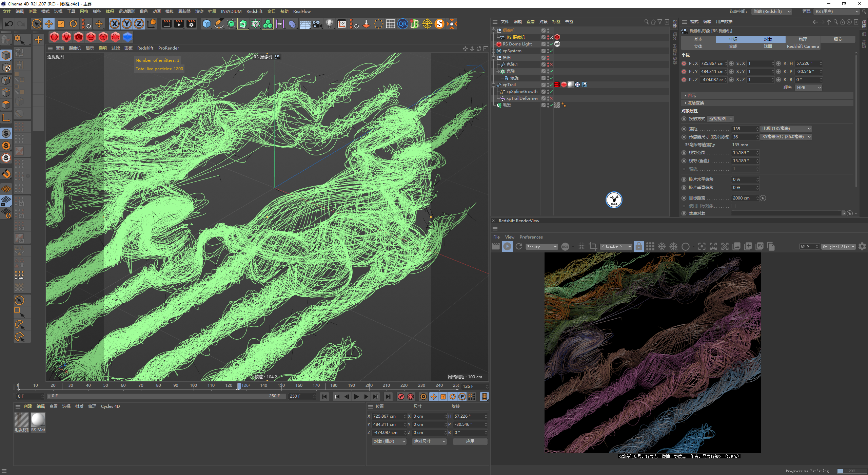Toggle the 克隆.1 object enable mark
This screenshot has width=868, height=475.
point(551,64)
